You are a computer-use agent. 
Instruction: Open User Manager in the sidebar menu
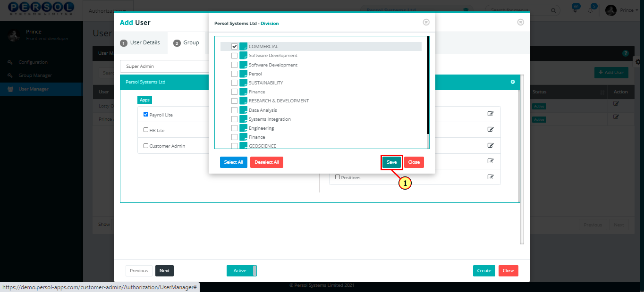click(34, 89)
